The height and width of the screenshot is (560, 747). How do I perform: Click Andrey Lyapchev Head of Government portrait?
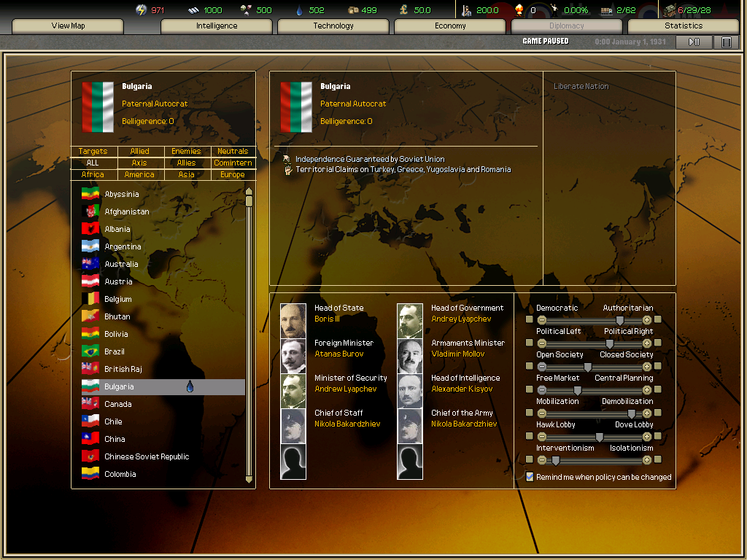pos(410,321)
